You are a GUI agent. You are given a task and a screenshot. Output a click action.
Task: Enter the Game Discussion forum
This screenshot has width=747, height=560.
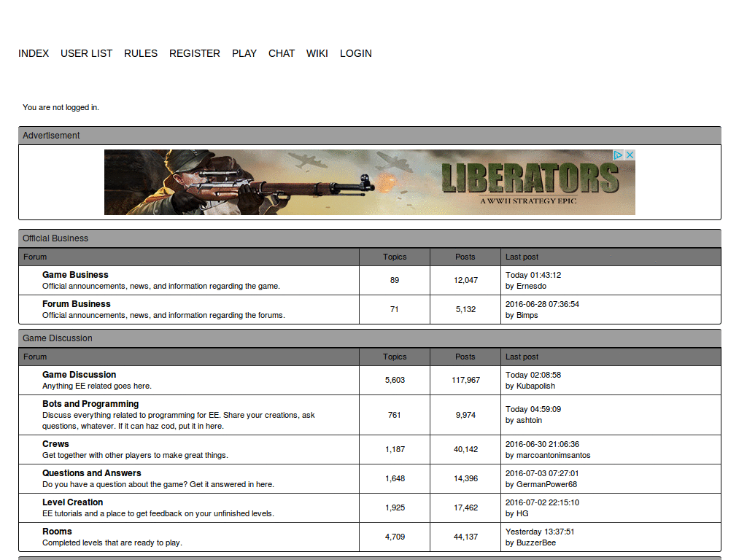click(x=79, y=375)
